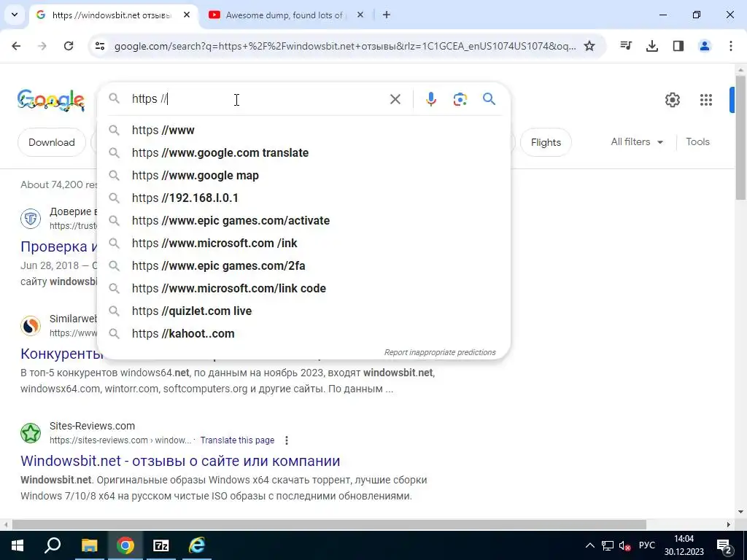Search by image with Google Lens
747x560 pixels.
click(x=460, y=99)
